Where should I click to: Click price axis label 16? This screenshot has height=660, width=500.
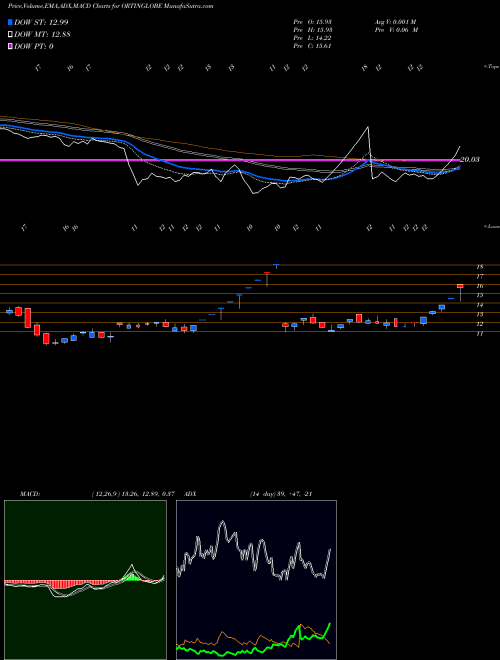click(x=479, y=286)
